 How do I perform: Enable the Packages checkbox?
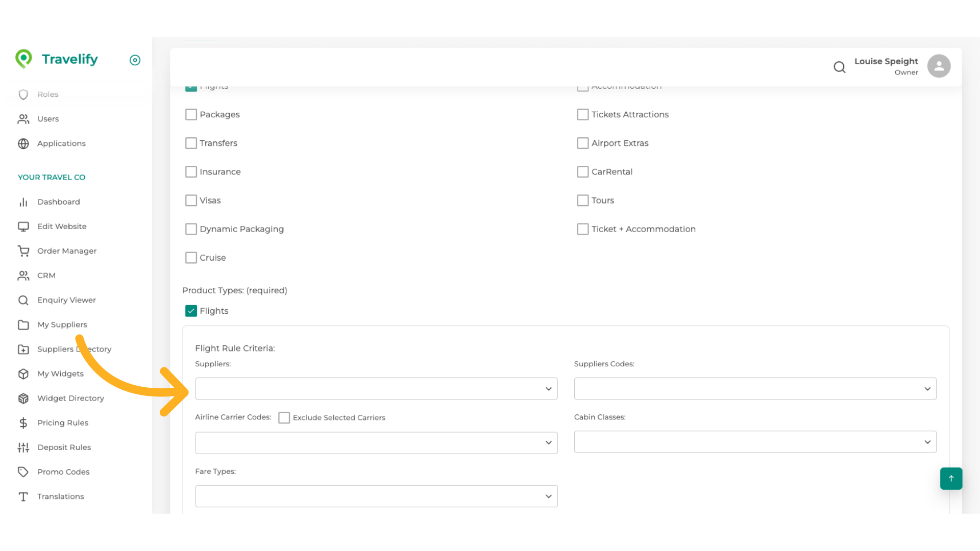pyautogui.click(x=191, y=115)
